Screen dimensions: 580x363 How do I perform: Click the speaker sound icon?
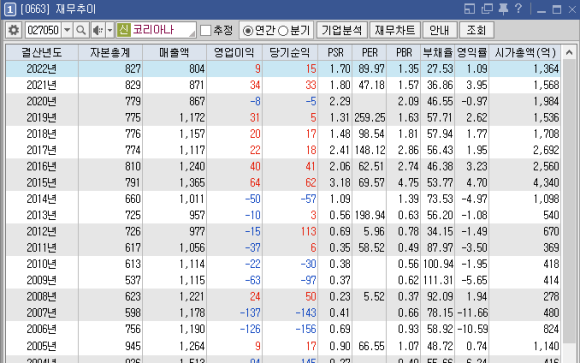pyautogui.click(x=98, y=30)
